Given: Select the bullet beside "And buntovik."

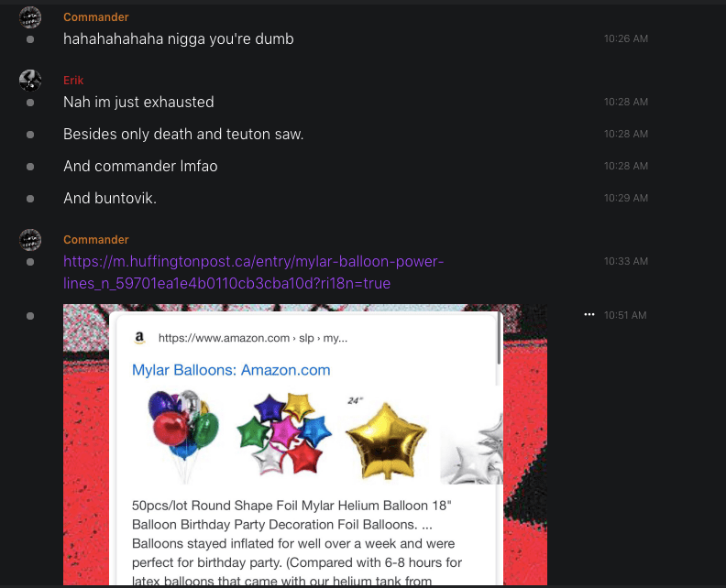Looking at the screenshot, I should 30,199.
